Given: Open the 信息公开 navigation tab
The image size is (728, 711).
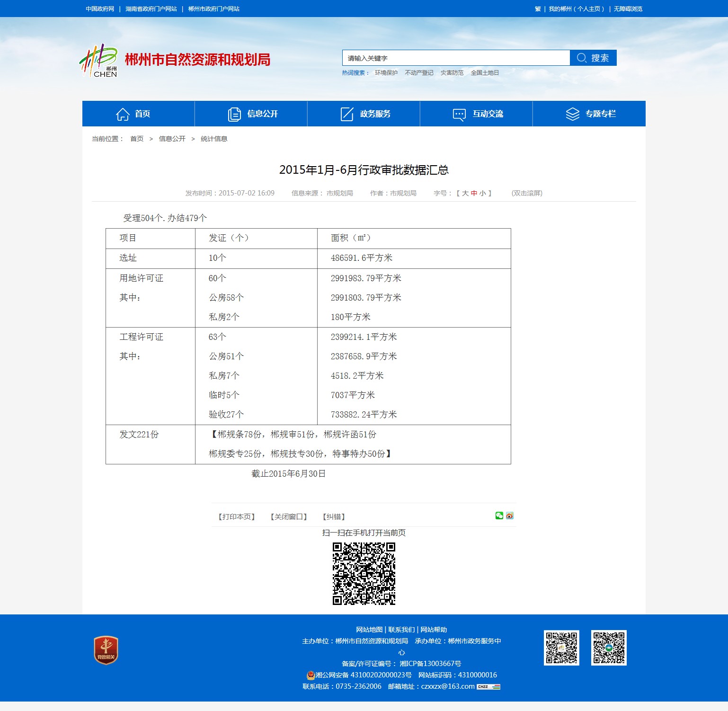Looking at the screenshot, I should coord(251,114).
